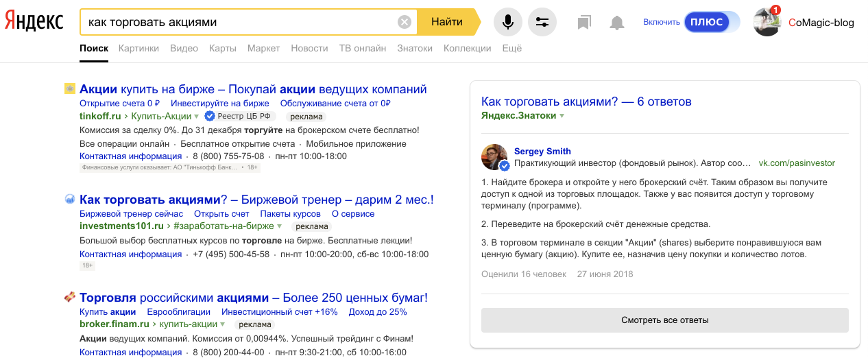
Task: Open bookmarks collections icon
Action: 584,23
